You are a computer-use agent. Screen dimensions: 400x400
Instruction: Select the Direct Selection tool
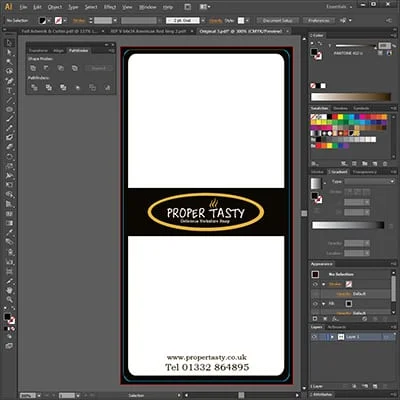click(x=9, y=52)
